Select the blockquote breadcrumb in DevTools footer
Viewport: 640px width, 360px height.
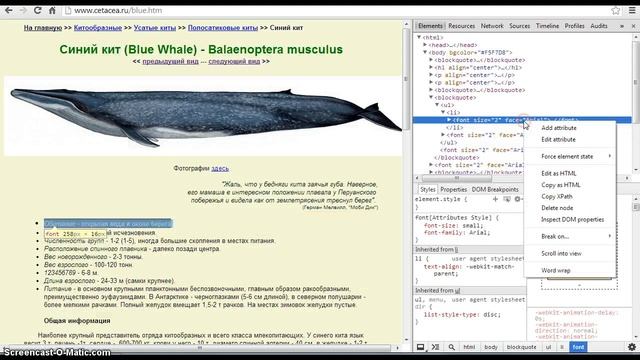point(521,347)
